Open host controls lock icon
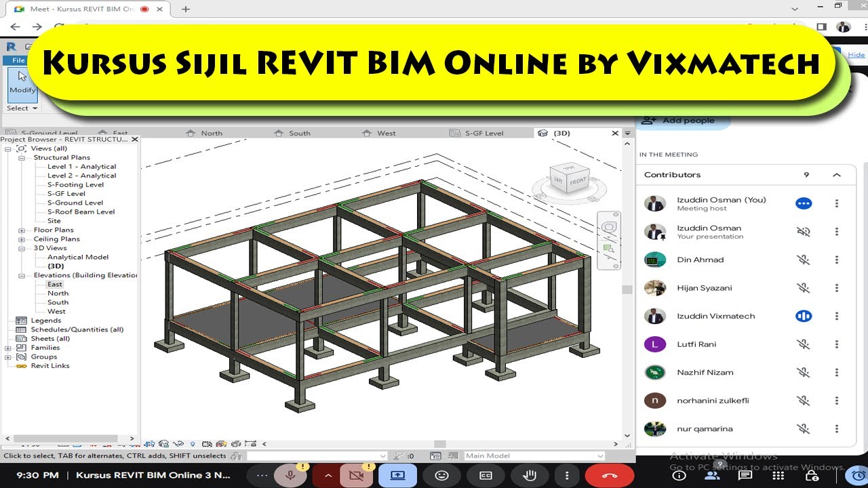The height and width of the screenshot is (488, 868). point(810,476)
